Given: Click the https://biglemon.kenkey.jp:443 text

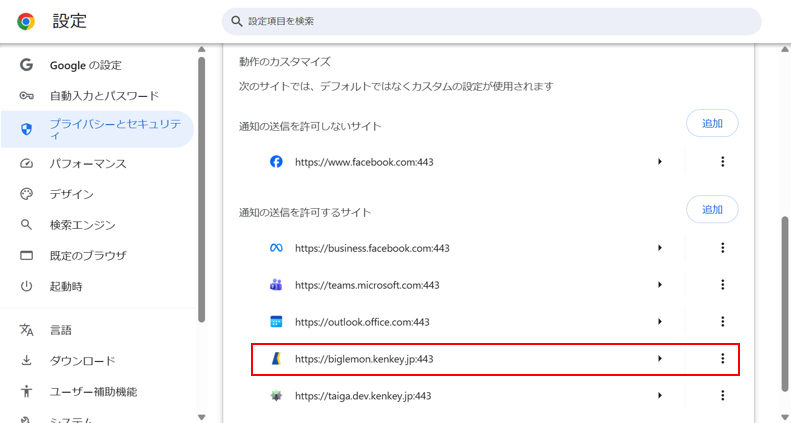Looking at the screenshot, I should coord(364,359).
